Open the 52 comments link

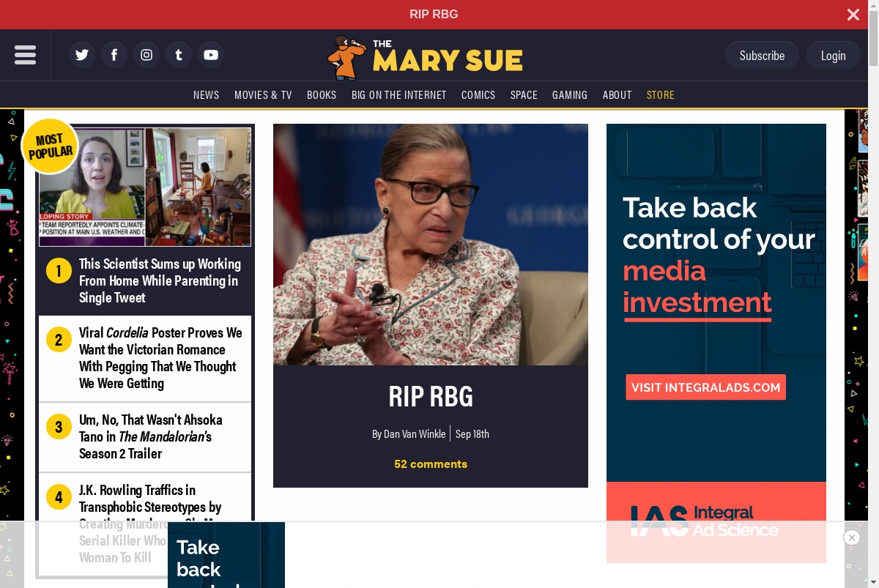tap(431, 464)
